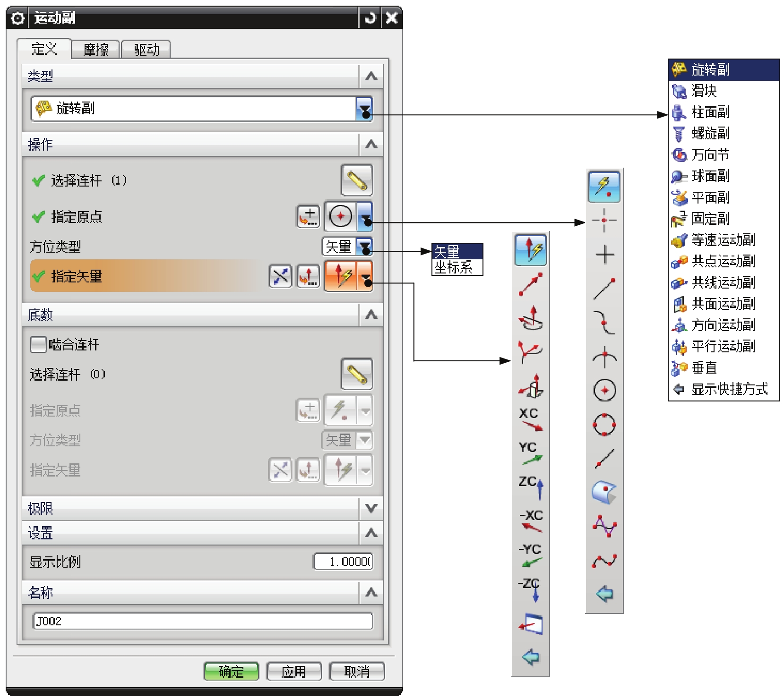Select the inferred vector icon atop vector list
The image size is (784, 699).
[x=530, y=250]
